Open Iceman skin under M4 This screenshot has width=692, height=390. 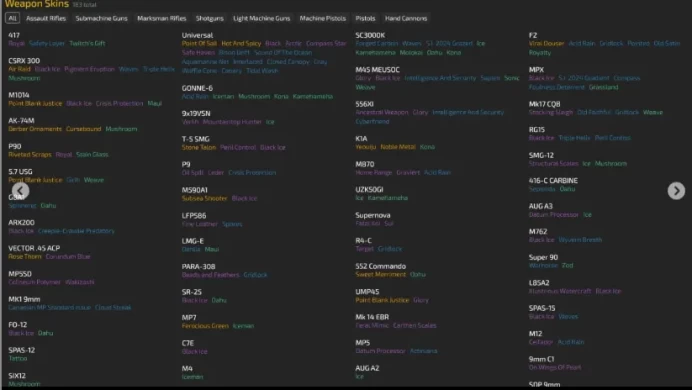(192, 377)
